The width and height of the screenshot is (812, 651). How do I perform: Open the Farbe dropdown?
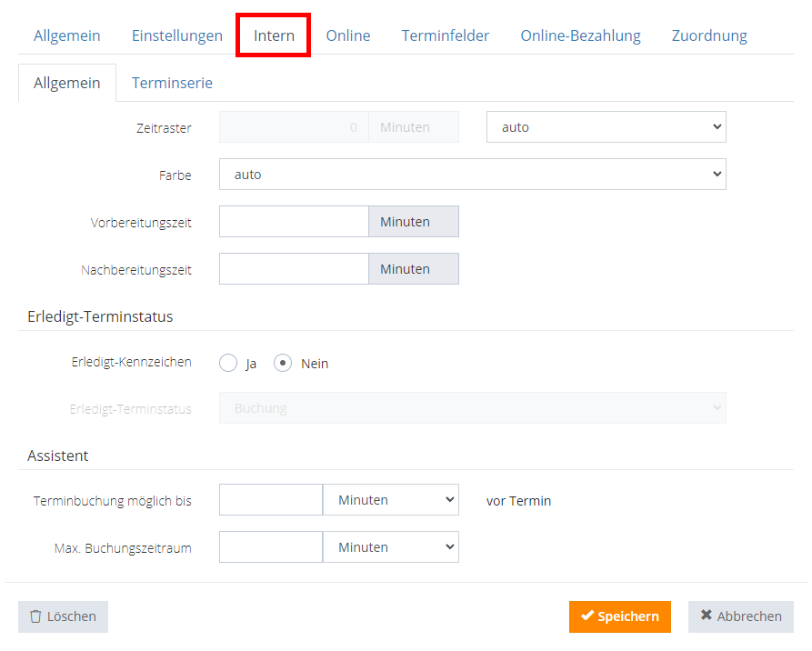tap(473, 174)
